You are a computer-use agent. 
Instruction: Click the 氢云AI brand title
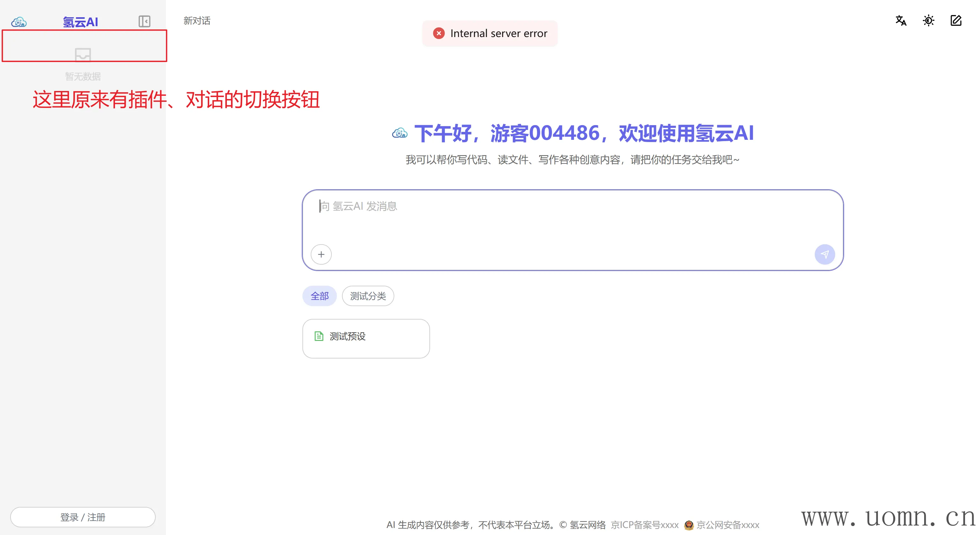(80, 22)
